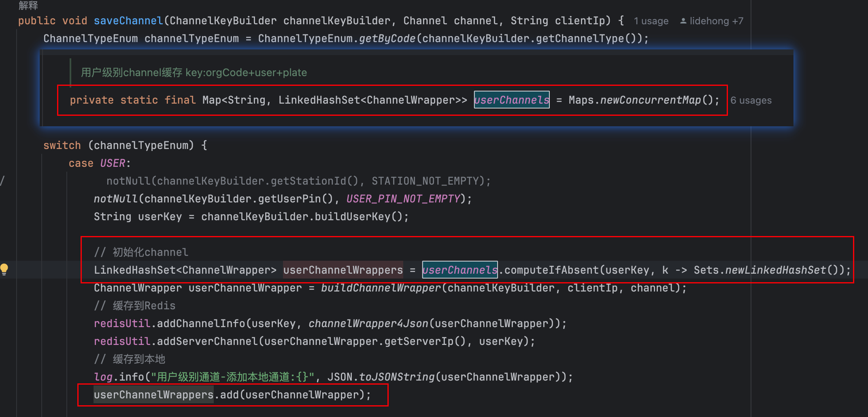The width and height of the screenshot is (868, 417).
Task: Click the rendered doc comment about orgCode+user+plate
Action: pyautogui.click(x=194, y=72)
